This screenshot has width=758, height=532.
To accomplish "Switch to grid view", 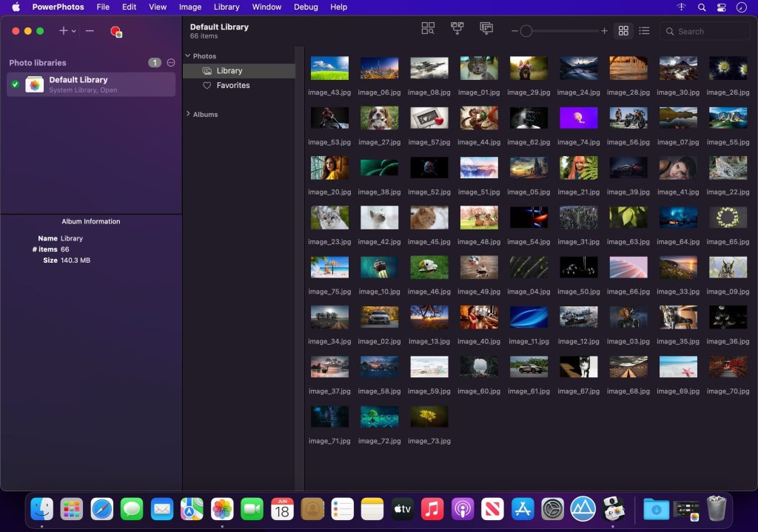I will [623, 31].
